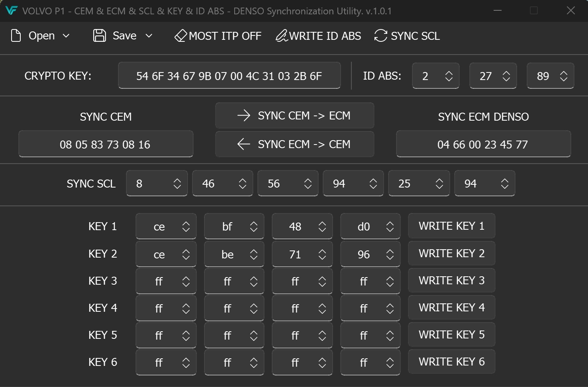Click the SYNC CEM value field
588x387 pixels.
(x=106, y=144)
